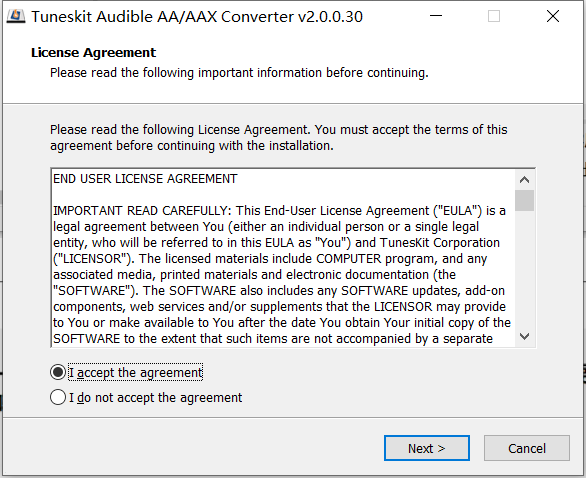Close the Tuneskit setup window
586x478 pixels.
[553, 16]
